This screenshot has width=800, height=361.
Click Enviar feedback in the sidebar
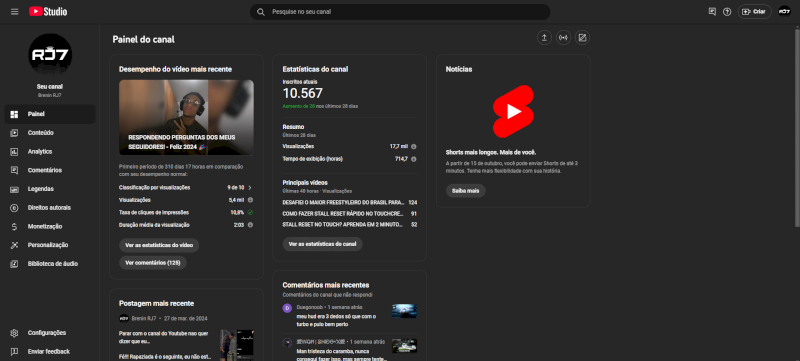tap(50, 351)
